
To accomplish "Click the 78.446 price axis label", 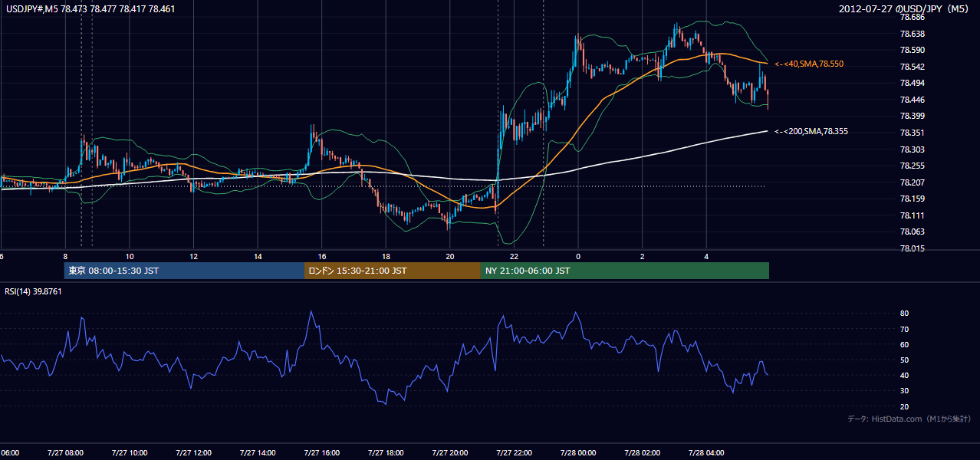I will coord(913,100).
